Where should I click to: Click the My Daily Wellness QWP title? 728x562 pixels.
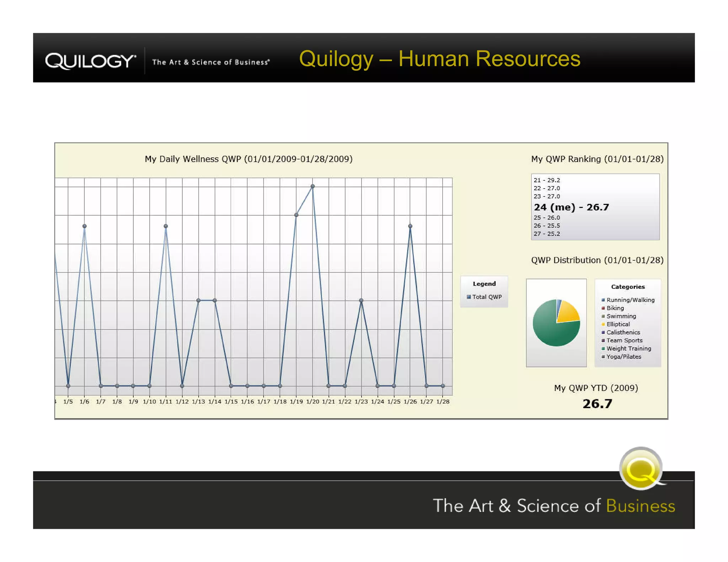pyautogui.click(x=248, y=159)
